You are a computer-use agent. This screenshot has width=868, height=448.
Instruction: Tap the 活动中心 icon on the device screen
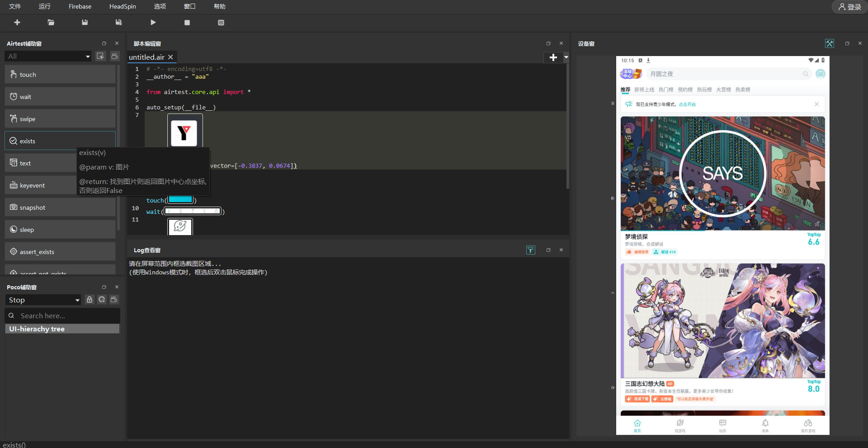coord(631,74)
